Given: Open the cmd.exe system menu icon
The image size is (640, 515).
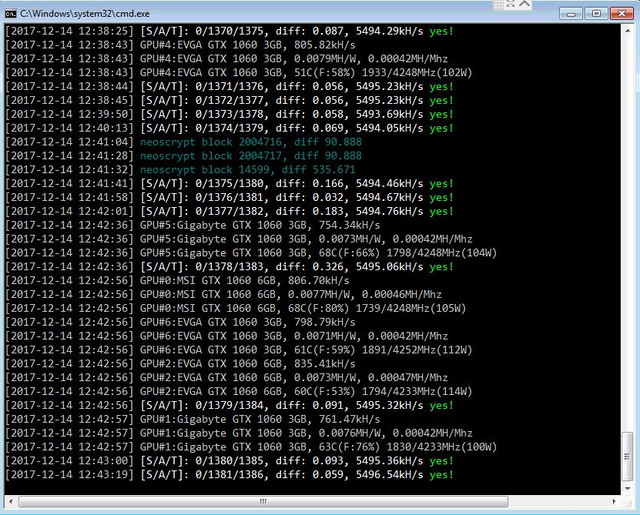Looking at the screenshot, I should click(x=10, y=14).
